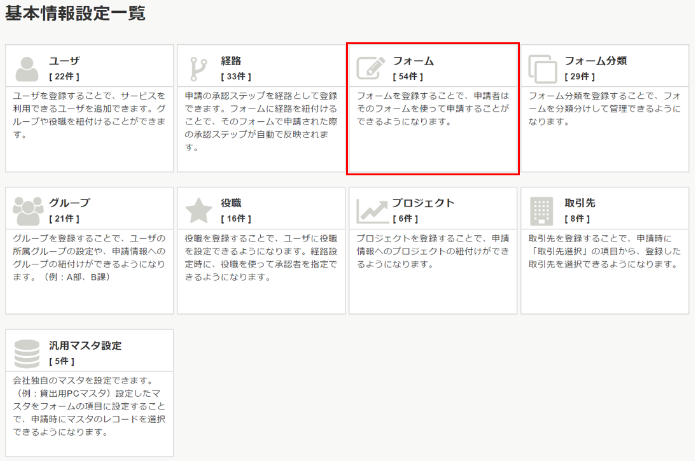Open the 経路 title link
The image size is (695, 461).
point(230,60)
